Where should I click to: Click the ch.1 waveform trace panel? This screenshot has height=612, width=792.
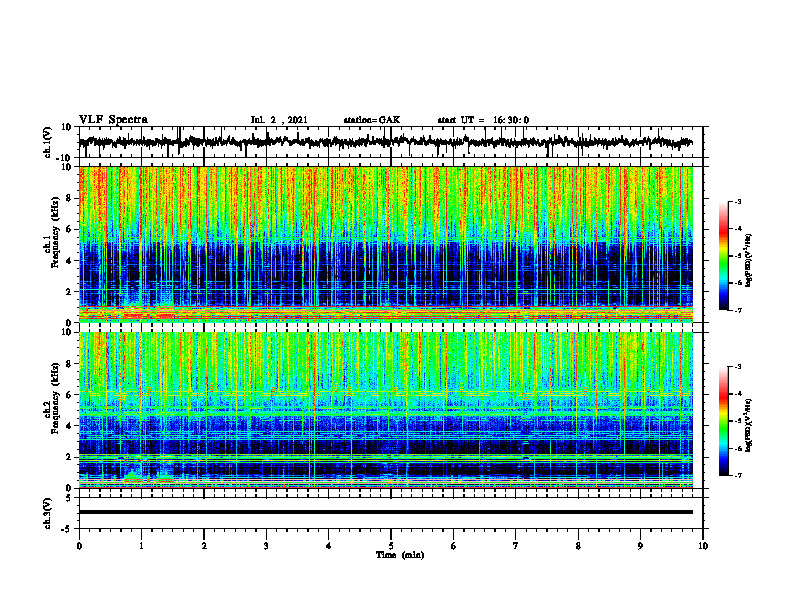point(391,142)
